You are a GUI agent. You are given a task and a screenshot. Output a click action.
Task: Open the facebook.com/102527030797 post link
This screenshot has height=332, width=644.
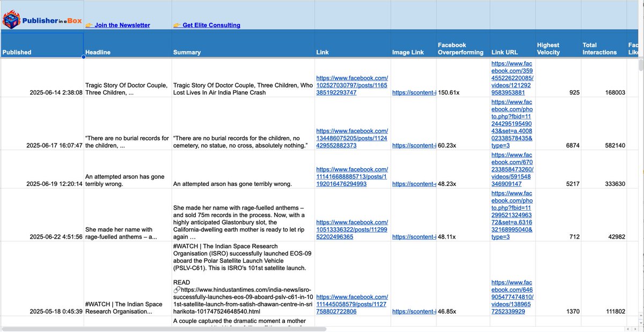point(352,85)
